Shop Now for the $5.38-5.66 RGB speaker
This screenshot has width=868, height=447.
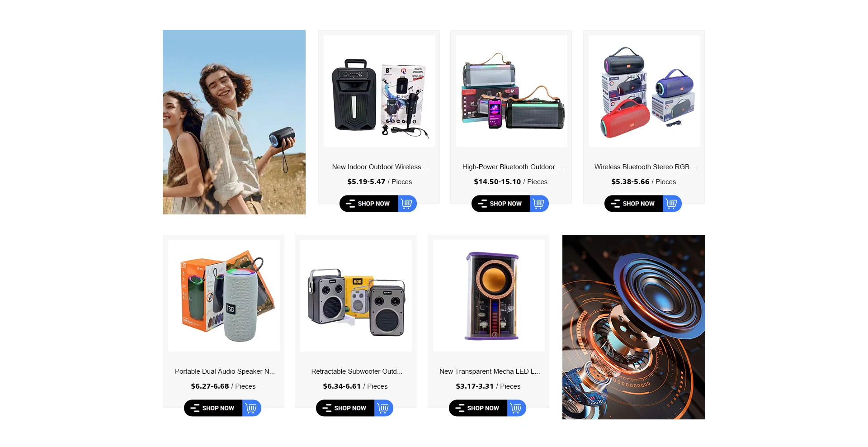click(634, 204)
